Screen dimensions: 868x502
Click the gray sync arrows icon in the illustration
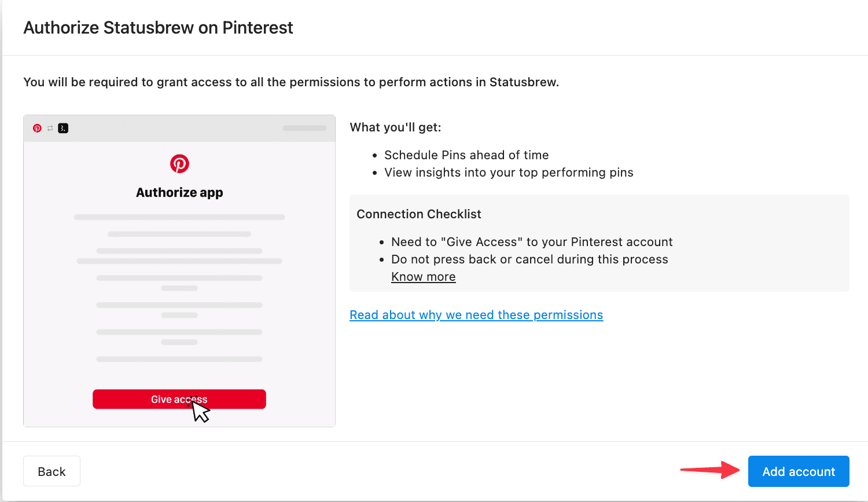coord(50,128)
